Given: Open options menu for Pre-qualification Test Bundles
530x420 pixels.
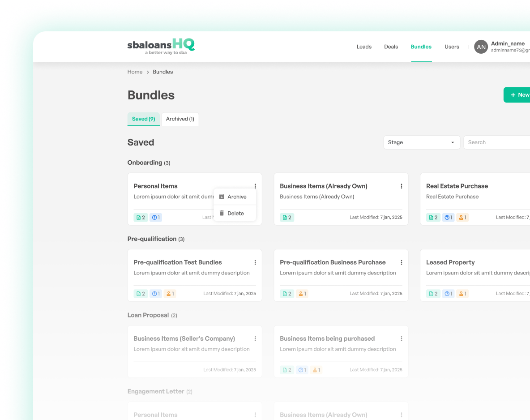Looking at the screenshot, I should [255, 262].
